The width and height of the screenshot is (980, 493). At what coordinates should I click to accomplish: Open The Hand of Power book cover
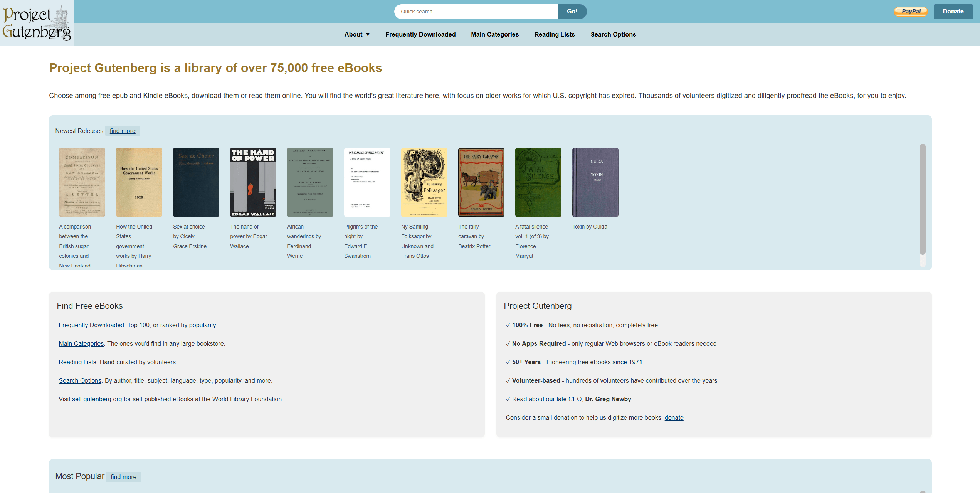[252, 182]
